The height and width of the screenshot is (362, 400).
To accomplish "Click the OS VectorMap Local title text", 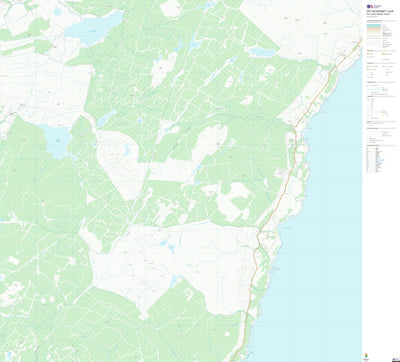I will [x=380, y=11].
